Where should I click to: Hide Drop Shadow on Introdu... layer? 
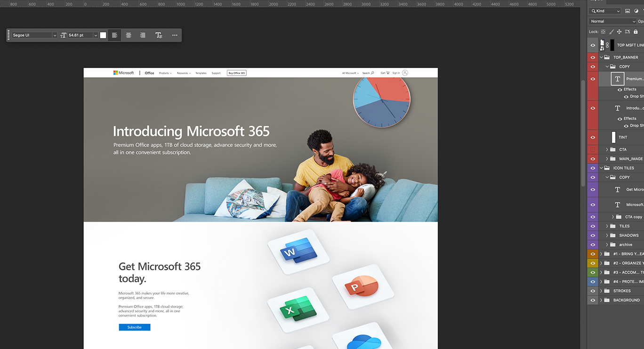(x=626, y=126)
